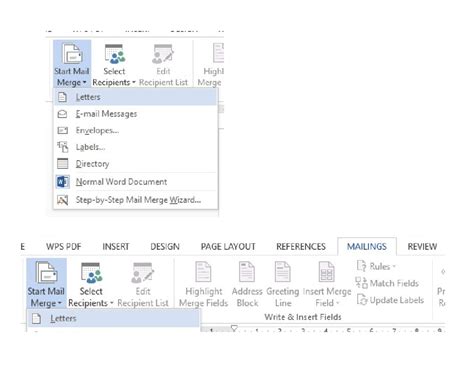
Task: Click the first-line indent marker on the ruler
Action: click(234, 328)
